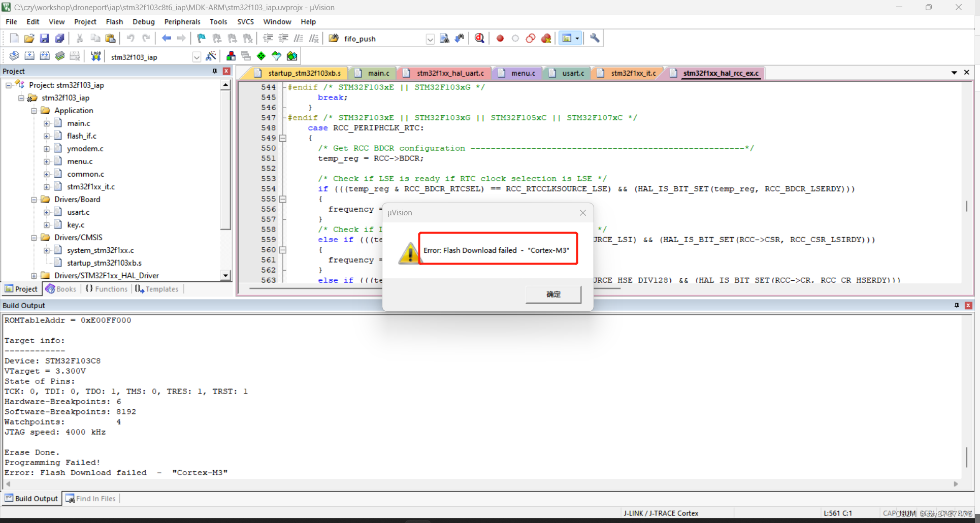
Task: Open the find text dropdown arrow
Action: point(430,39)
